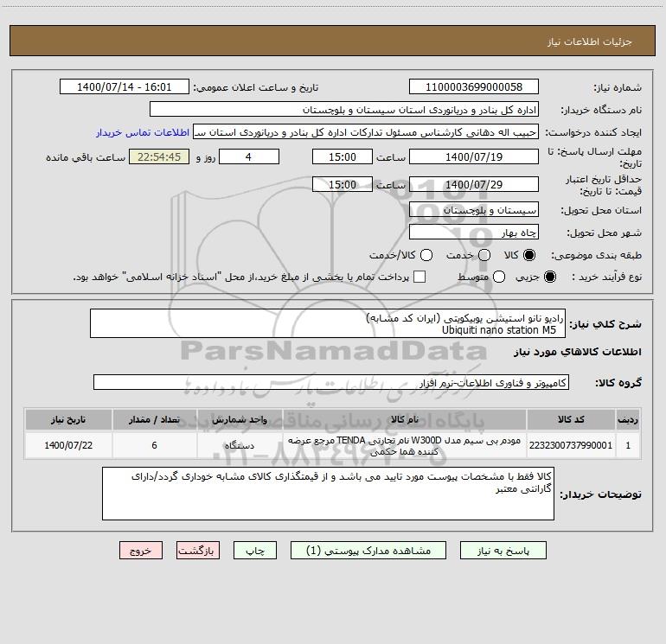Click the response deadline date 1400/07/19
The width and height of the screenshot is (666, 644).
pyautogui.click(x=474, y=156)
